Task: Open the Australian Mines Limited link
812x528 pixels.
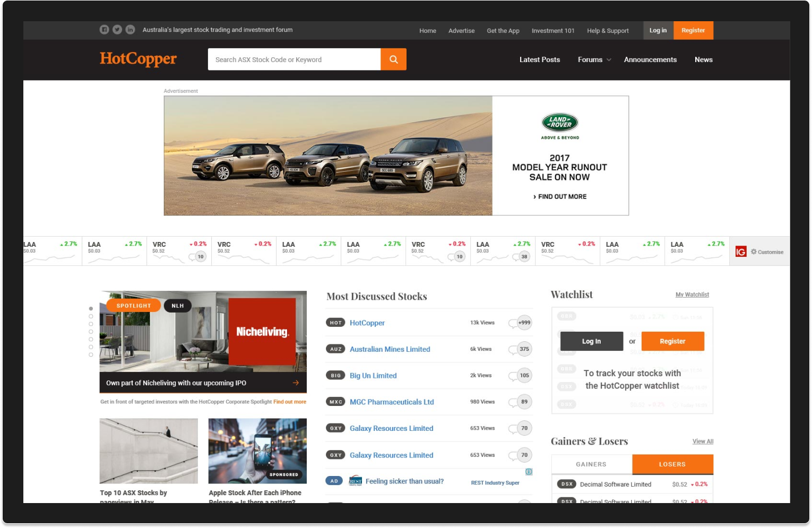Action: (390, 349)
